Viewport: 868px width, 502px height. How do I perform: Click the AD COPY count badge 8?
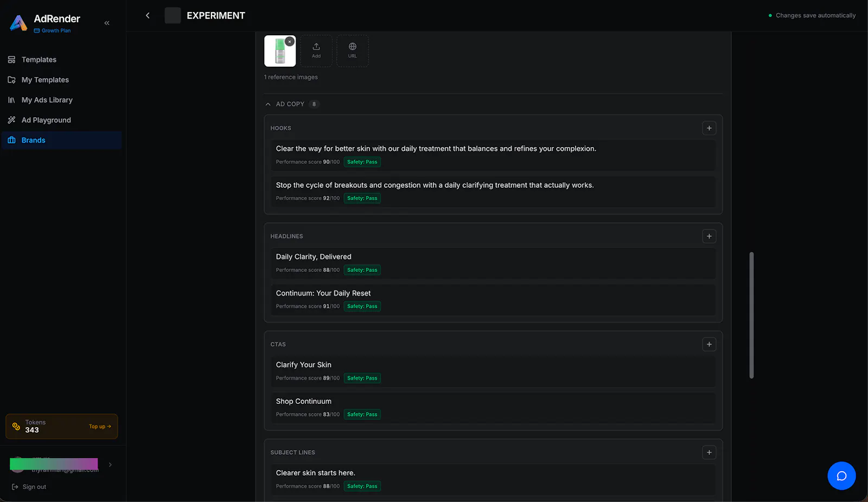coord(314,104)
